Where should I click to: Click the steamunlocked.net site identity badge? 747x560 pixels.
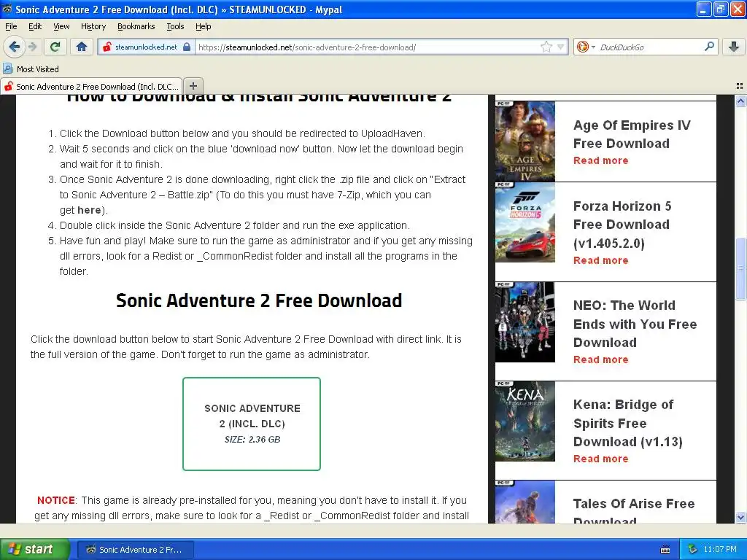[146, 47]
